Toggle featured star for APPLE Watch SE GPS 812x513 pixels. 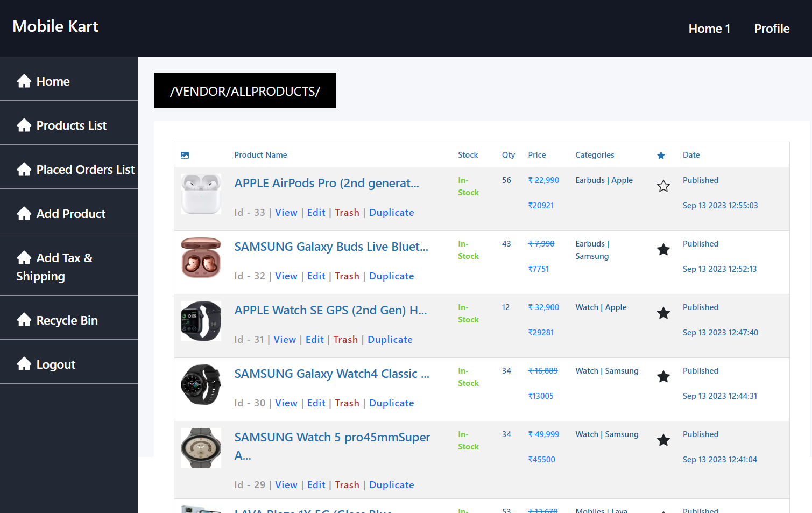[663, 313]
